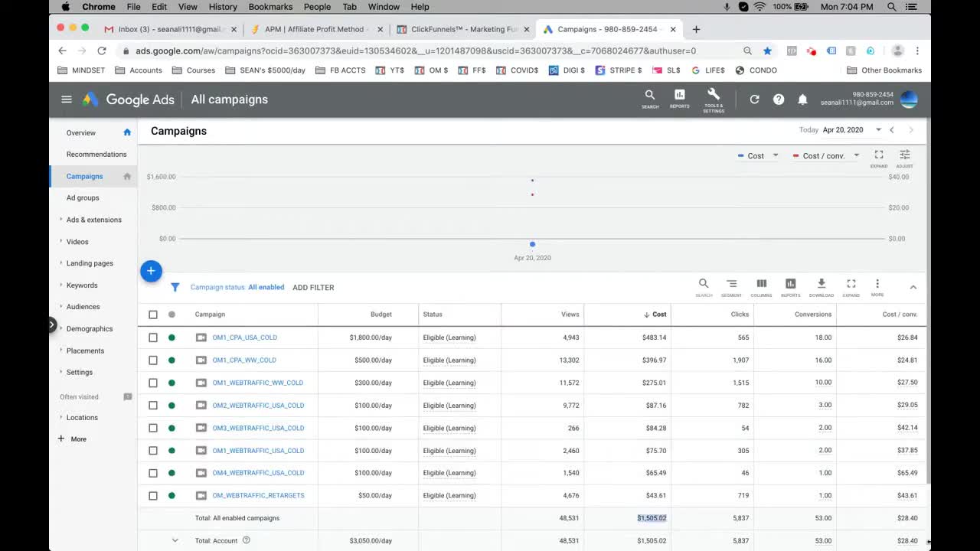Open the Chrome Bookmarks menu
The image size is (980, 551).
[270, 7]
